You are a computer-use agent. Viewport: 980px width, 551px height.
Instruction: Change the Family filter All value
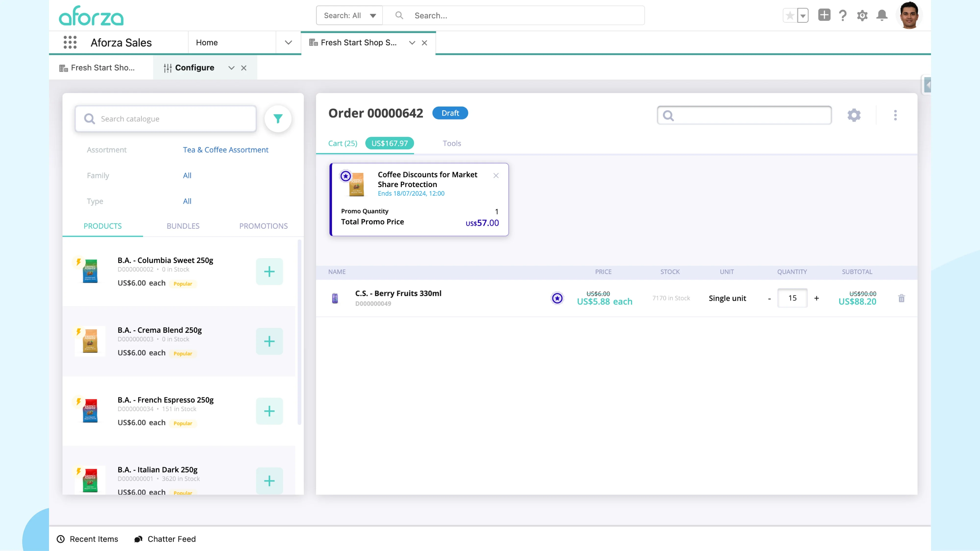click(x=187, y=175)
